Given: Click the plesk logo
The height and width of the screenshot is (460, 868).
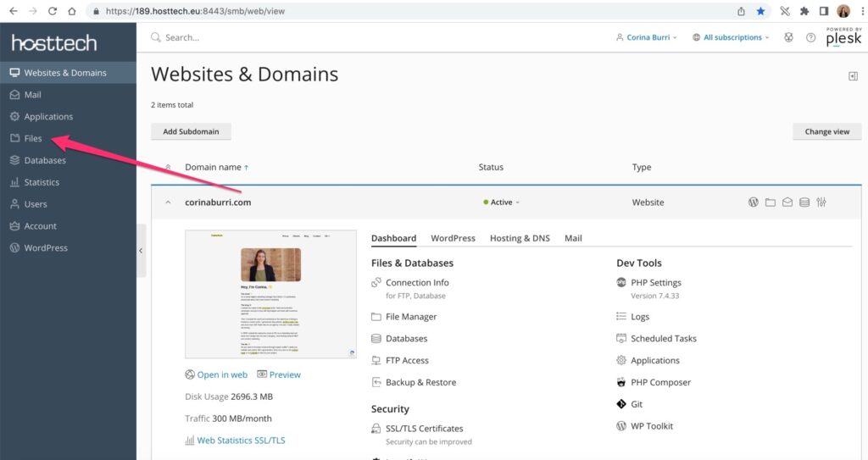Looking at the screenshot, I should (843, 36).
